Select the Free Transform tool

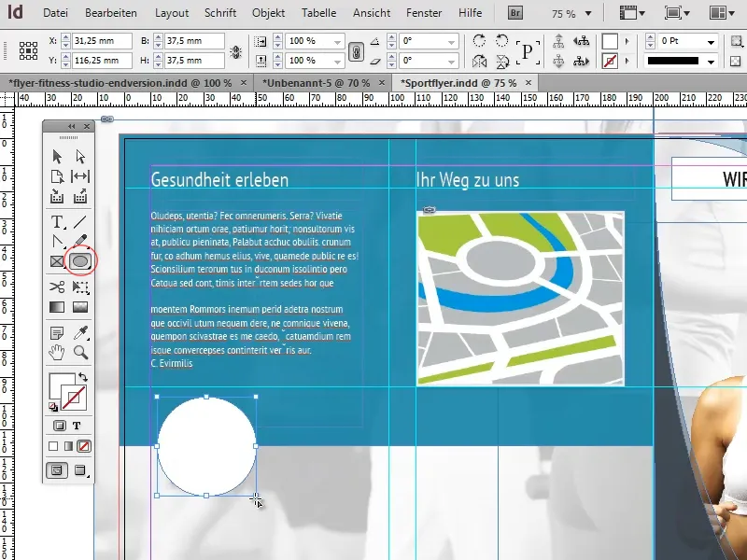(x=80, y=287)
